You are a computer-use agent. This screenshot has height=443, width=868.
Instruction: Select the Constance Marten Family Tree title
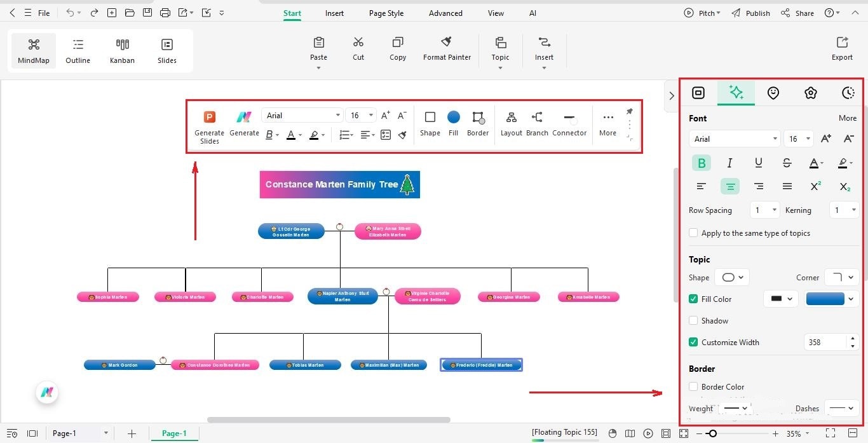point(340,184)
